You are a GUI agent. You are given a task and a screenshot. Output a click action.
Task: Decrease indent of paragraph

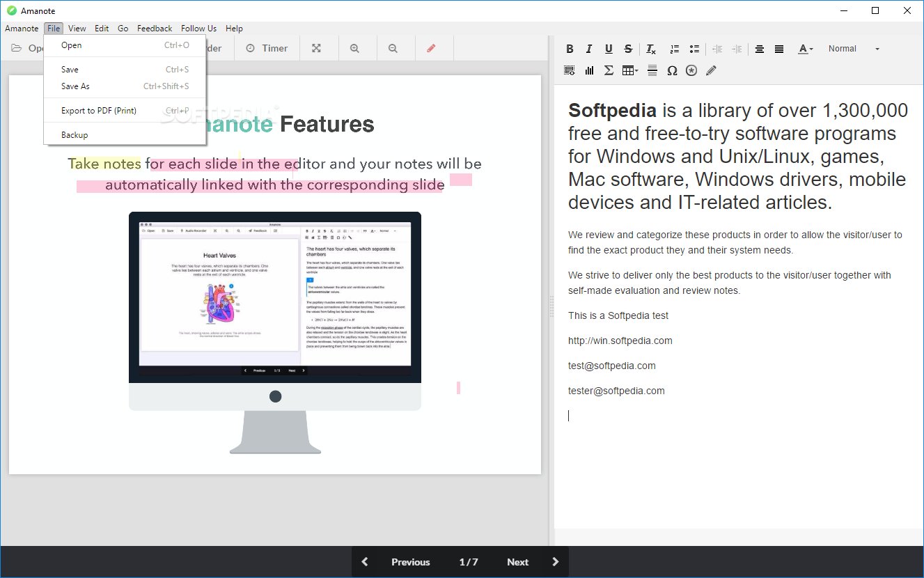click(717, 49)
